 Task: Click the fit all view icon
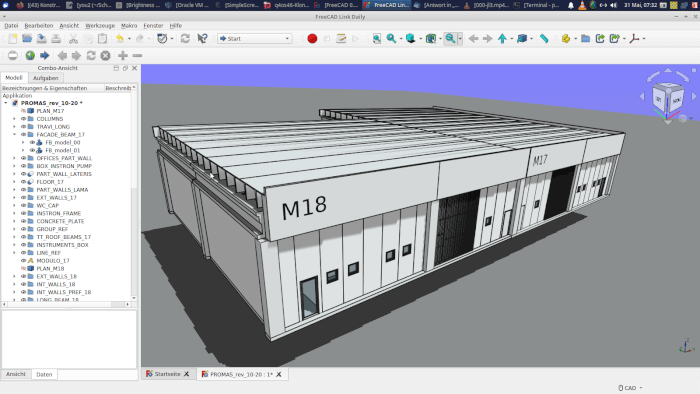tap(377, 39)
